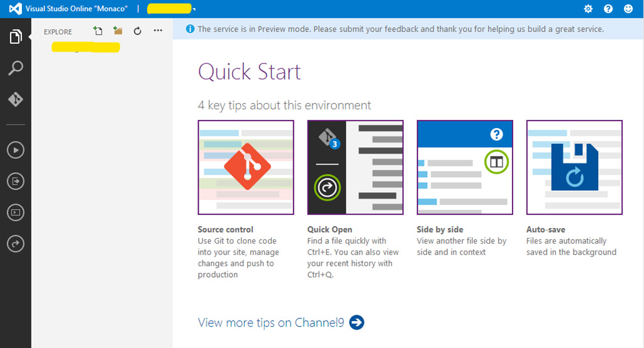Image resolution: width=644 pixels, height=348 pixels.
Task: Click the Preview mode banner message
Action: [401, 29]
